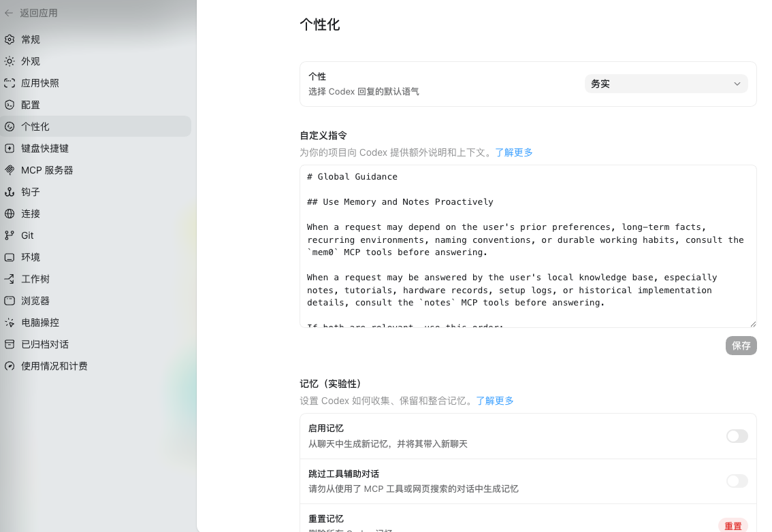The height and width of the screenshot is (532, 772).
Task: Click the 工作树 icon
Action: (10, 278)
